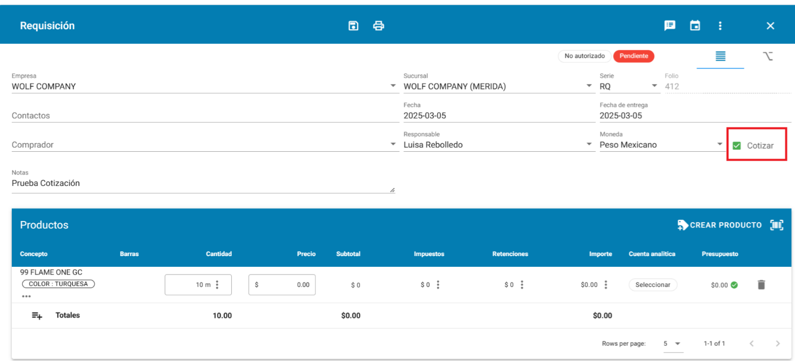
Task: Print the requisition using printer icon
Action: click(379, 26)
